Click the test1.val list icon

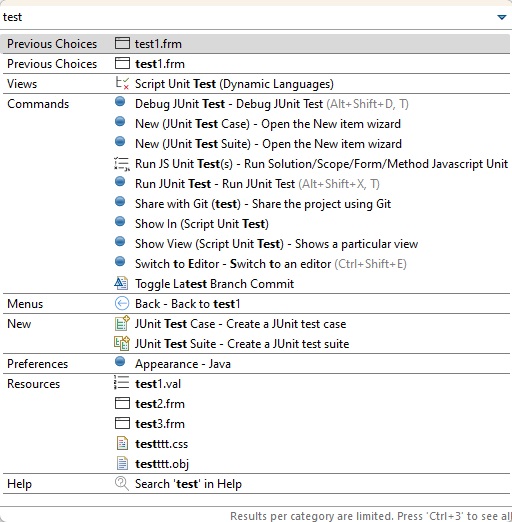tap(121, 383)
